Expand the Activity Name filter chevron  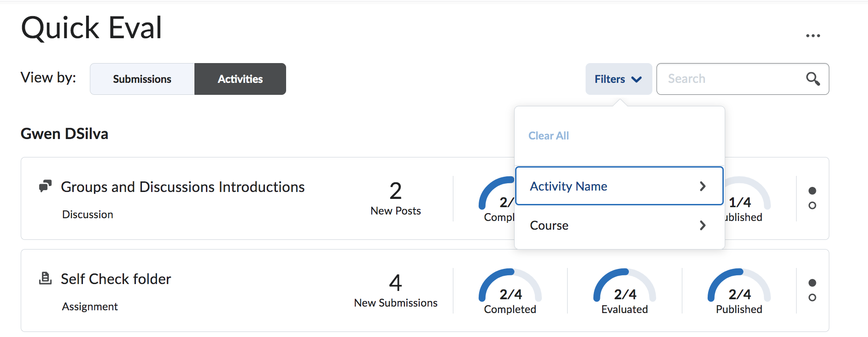(x=703, y=186)
